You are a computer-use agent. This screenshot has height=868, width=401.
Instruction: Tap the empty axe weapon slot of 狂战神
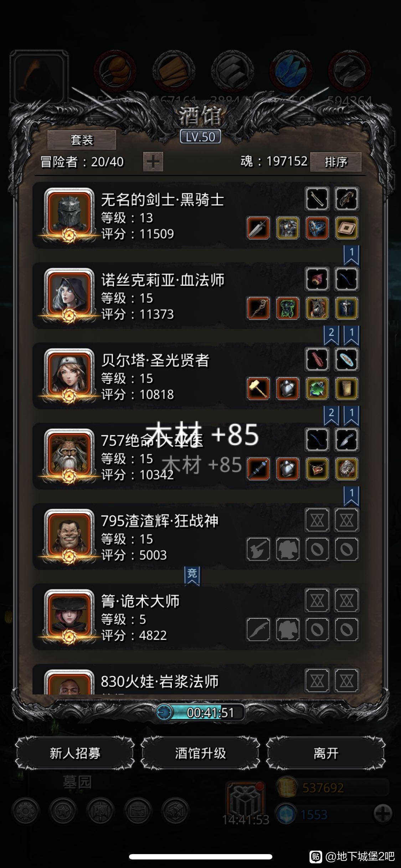[258, 549]
